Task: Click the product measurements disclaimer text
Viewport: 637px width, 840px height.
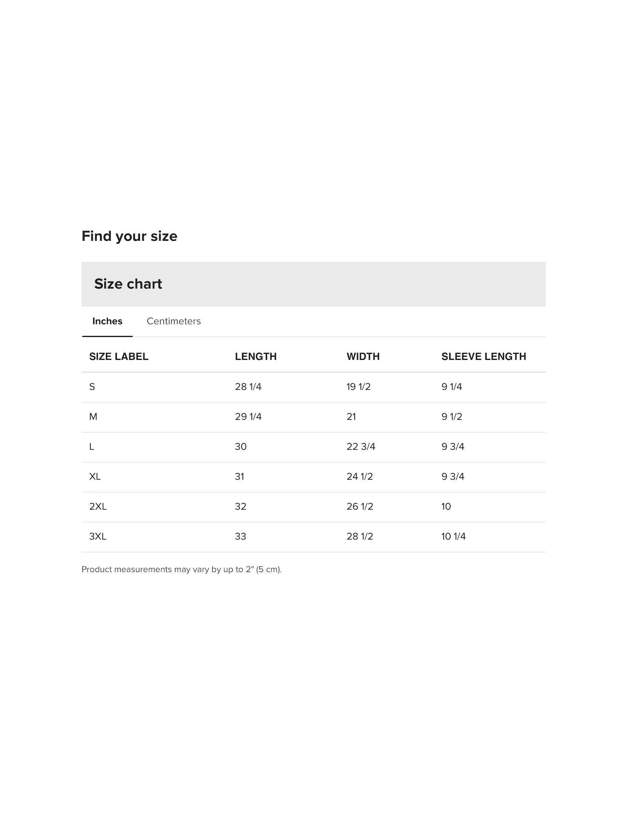Action: click(x=182, y=569)
